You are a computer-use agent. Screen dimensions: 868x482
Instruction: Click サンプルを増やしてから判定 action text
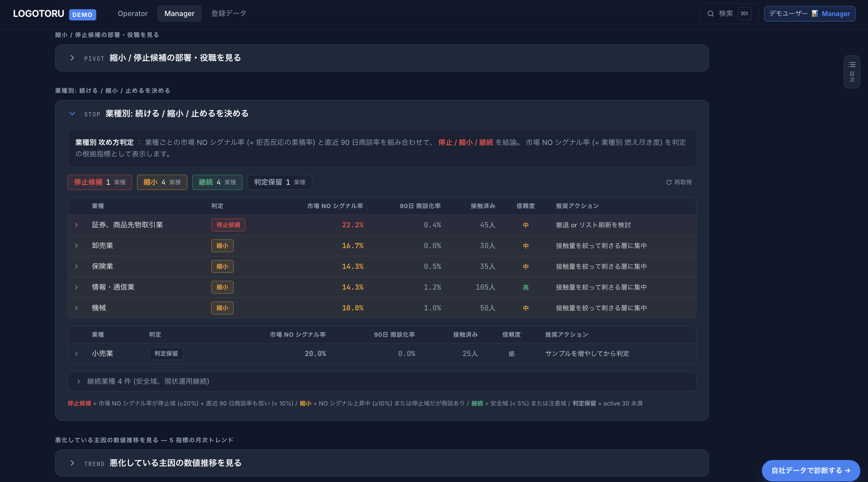click(587, 354)
